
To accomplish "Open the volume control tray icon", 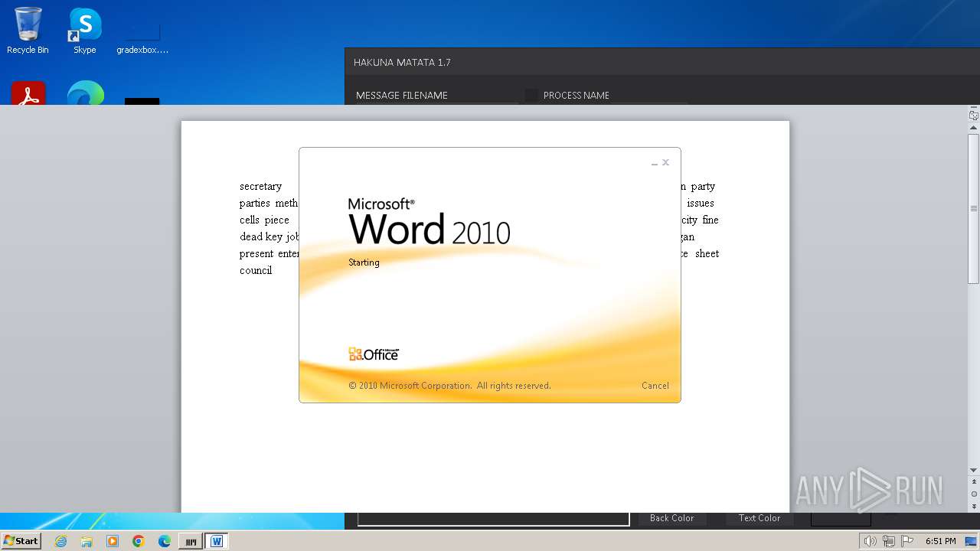I will (870, 541).
